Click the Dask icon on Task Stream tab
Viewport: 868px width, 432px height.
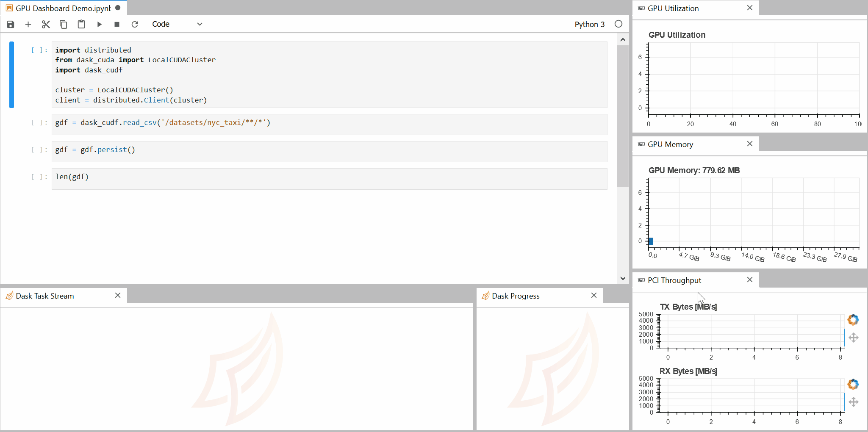click(x=9, y=296)
